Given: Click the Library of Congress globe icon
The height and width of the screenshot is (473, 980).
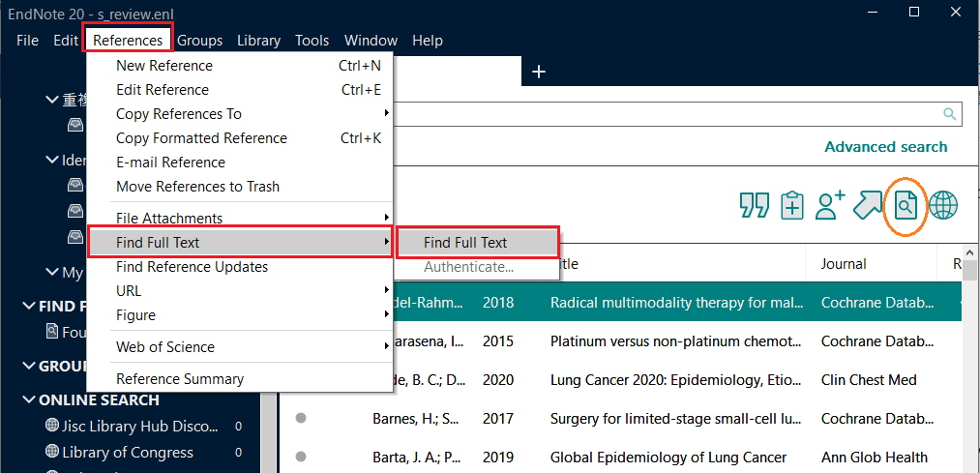Looking at the screenshot, I should coord(52,451).
